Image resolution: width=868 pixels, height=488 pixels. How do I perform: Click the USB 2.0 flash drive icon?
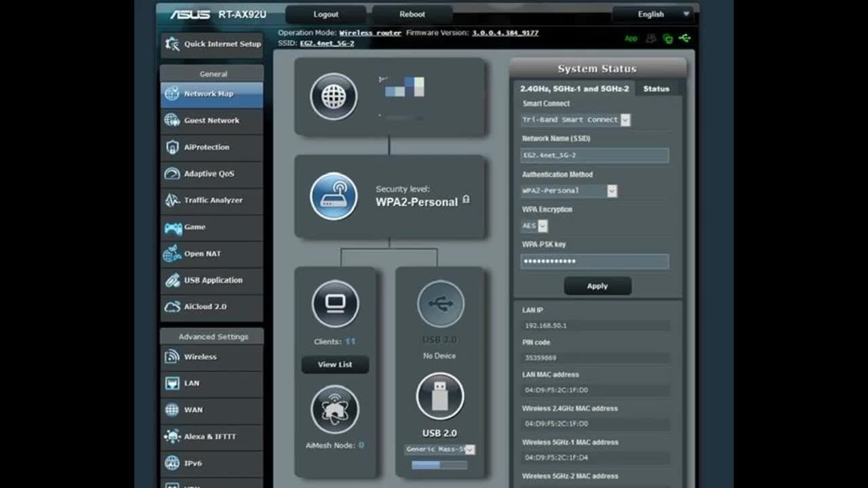click(x=439, y=396)
